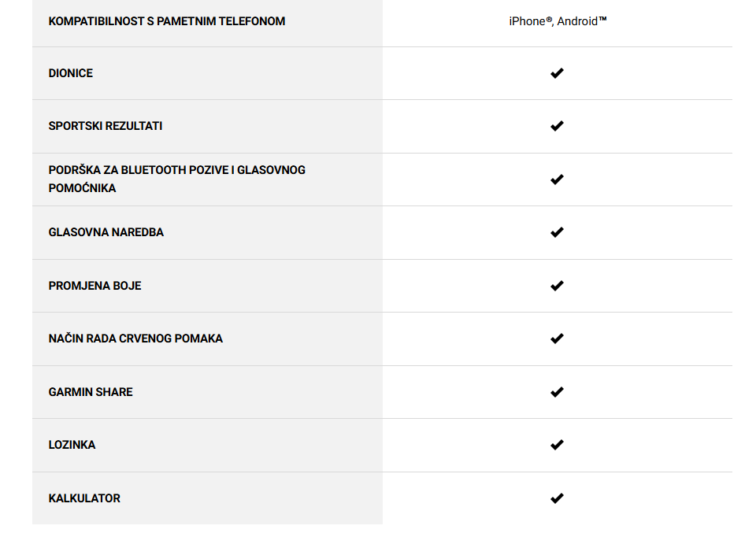Select the iPhone, Android compatibility text
The image size is (756, 533).
[558, 21]
